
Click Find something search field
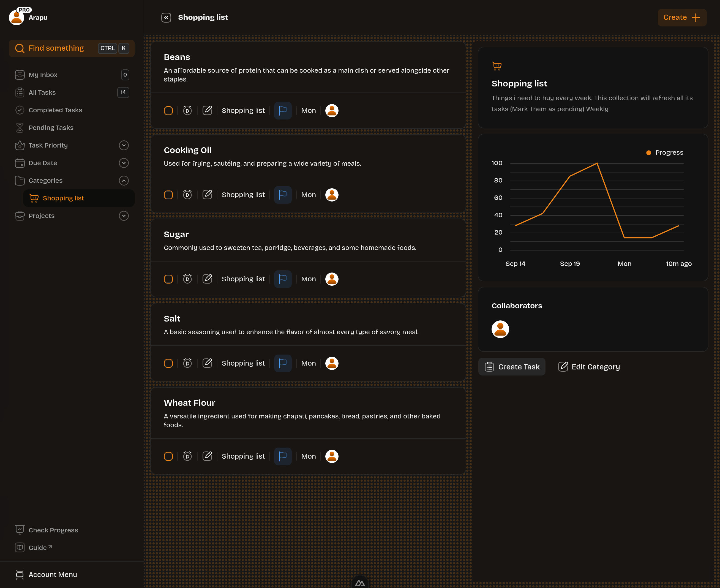pos(72,48)
